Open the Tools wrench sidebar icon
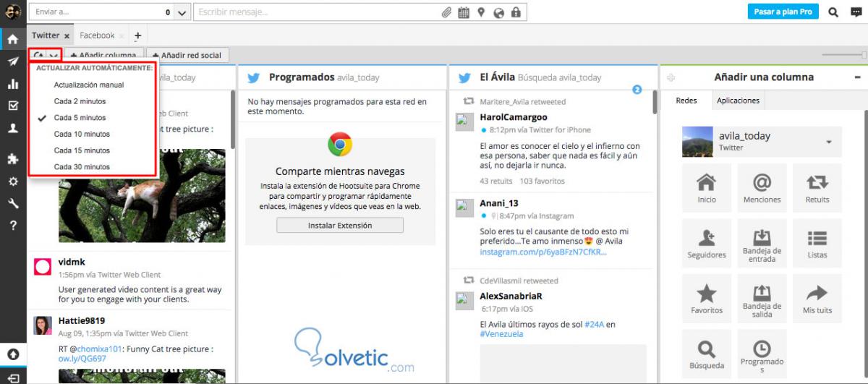This screenshot has height=384, width=868. [x=12, y=203]
